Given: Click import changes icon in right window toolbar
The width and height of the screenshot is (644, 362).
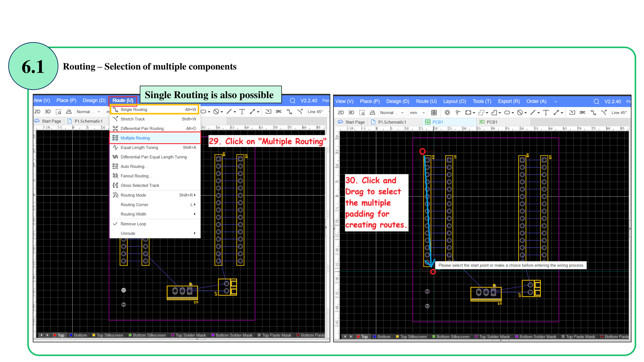Looking at the screenshot, I should coord(572,113).
